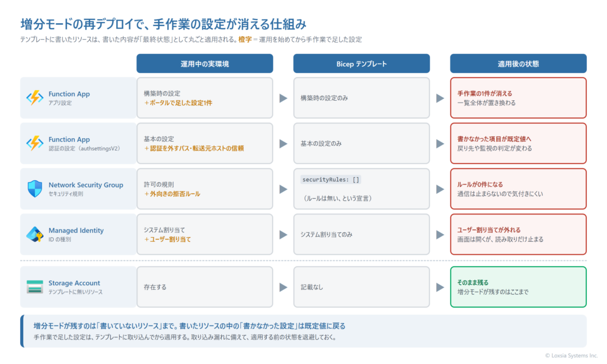Click the テンプレートに無いリソース sublabel
Viewport: 607px width, 364px height.
[75, 292]
